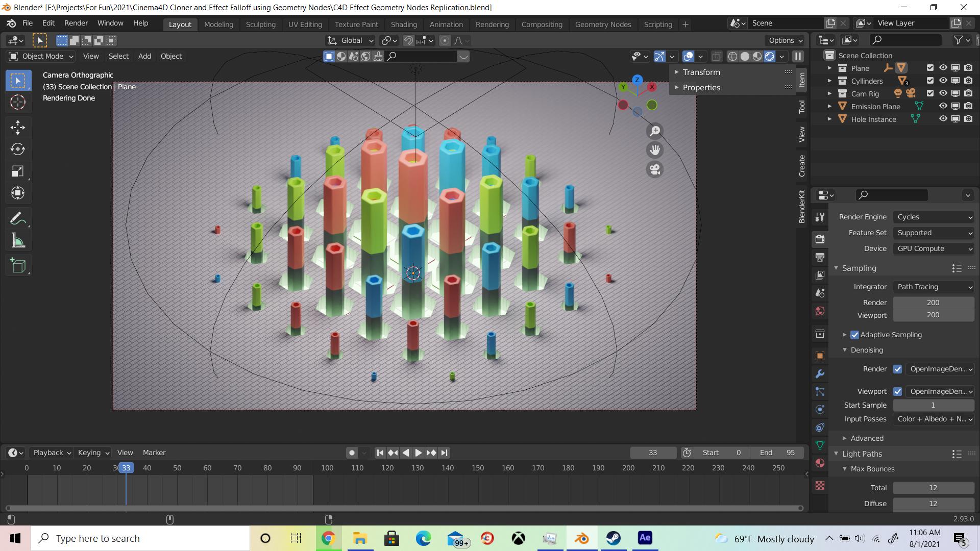Switch to the Shading workspace tab
The height and width of the screenshot is (551, 980).
pyautogui.click(x=404, y=24)
